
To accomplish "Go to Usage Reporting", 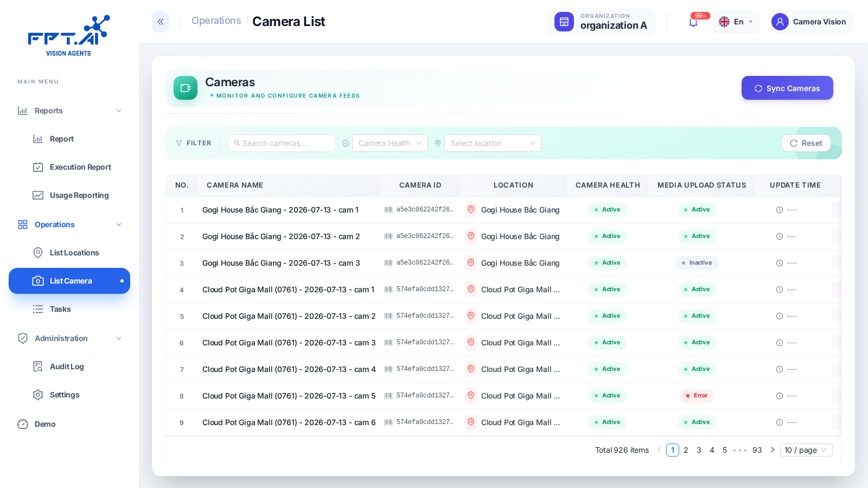I will [69, 195].
